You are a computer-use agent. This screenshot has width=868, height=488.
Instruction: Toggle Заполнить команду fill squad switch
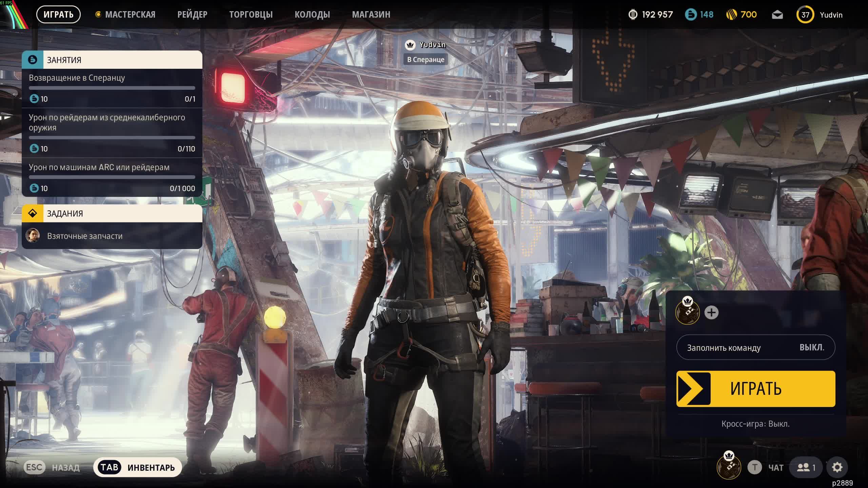(x=755, y=347)
